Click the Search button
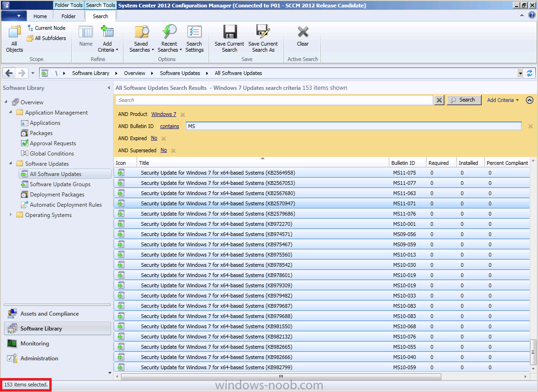Image resolution: width=538 pixels, height=392 pixels. (x=464, y=100)
